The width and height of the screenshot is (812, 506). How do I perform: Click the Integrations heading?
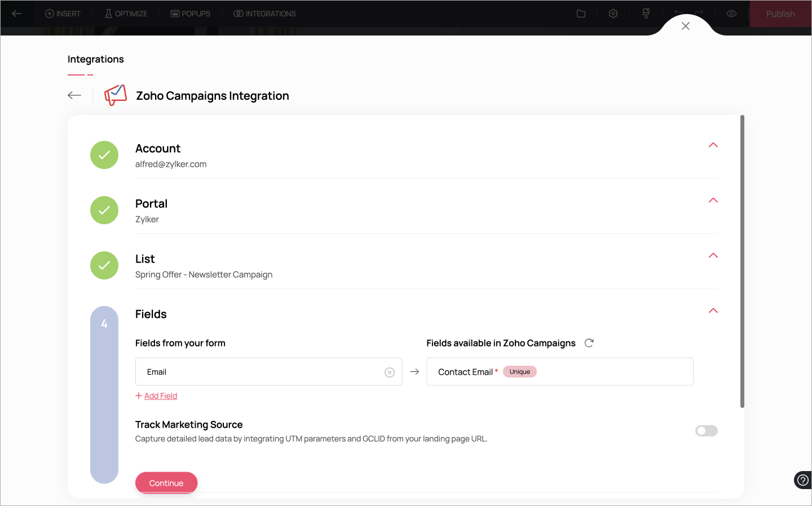point(96,59)
